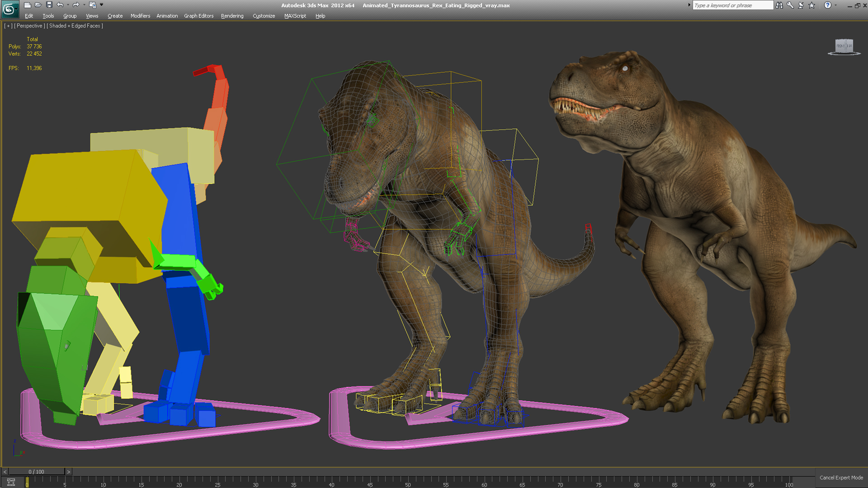Open the Shaded + Edged Faces menu
Screen dimensions: 868x488
click(75, 26)
